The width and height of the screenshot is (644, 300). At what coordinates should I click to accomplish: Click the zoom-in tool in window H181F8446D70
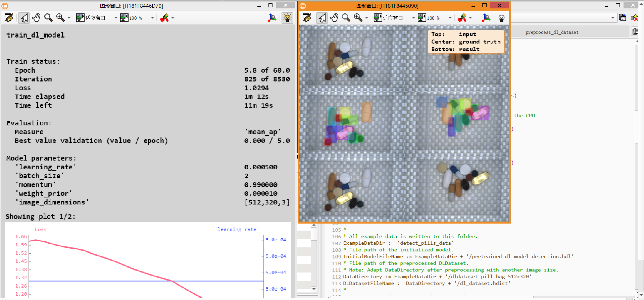[x=60, y=18]
